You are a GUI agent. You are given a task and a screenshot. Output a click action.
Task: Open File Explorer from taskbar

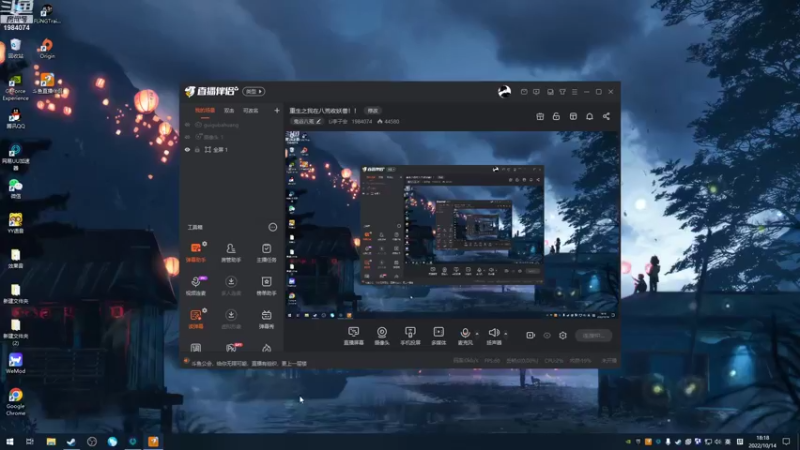[x=51, y=442]
